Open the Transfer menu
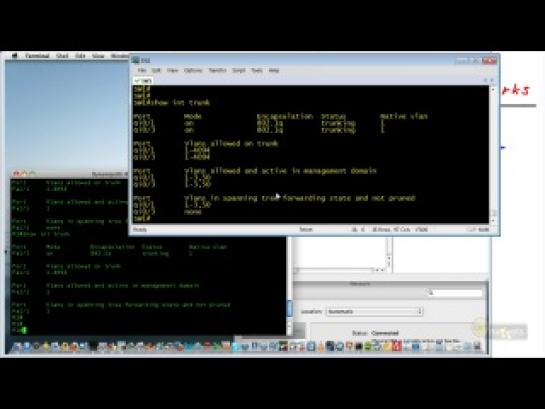The image size is (545, 409). click(x=217, y=70)
